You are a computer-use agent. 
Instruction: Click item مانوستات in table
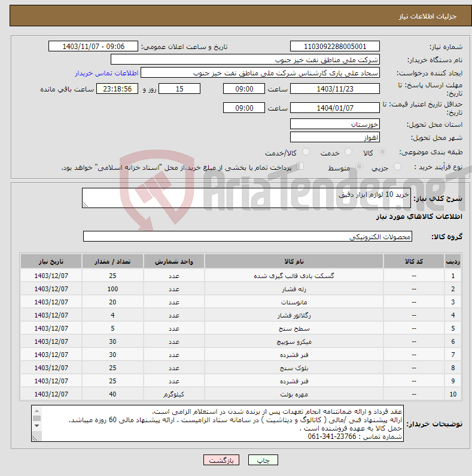pos(294,302)
